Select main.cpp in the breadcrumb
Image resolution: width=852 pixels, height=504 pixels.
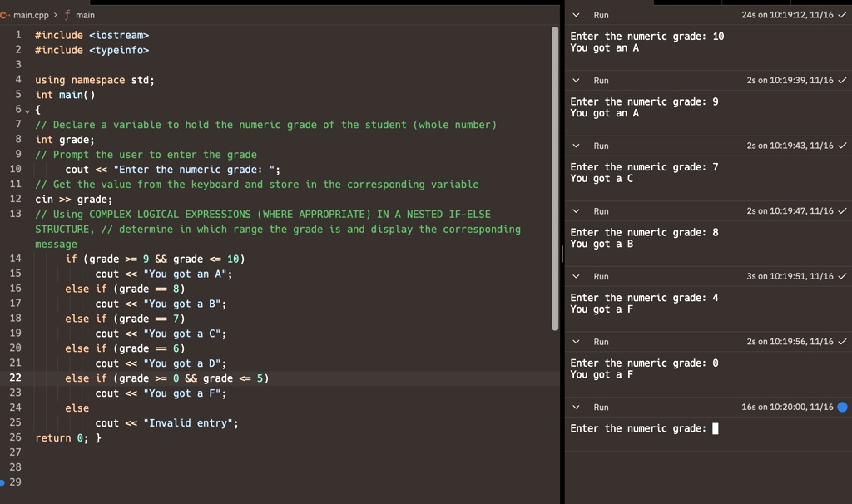(x=31, y=15)
